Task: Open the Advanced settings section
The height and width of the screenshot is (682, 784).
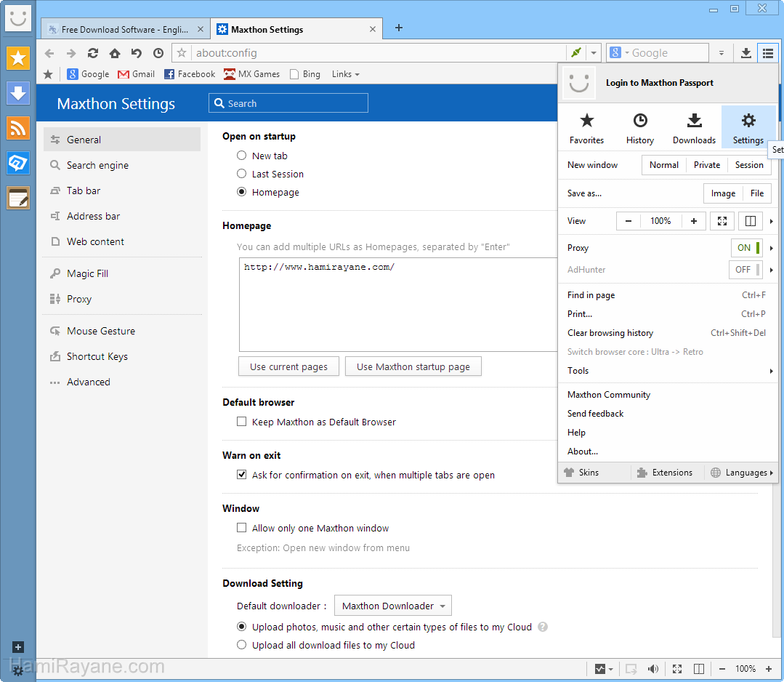Action: 122,382
